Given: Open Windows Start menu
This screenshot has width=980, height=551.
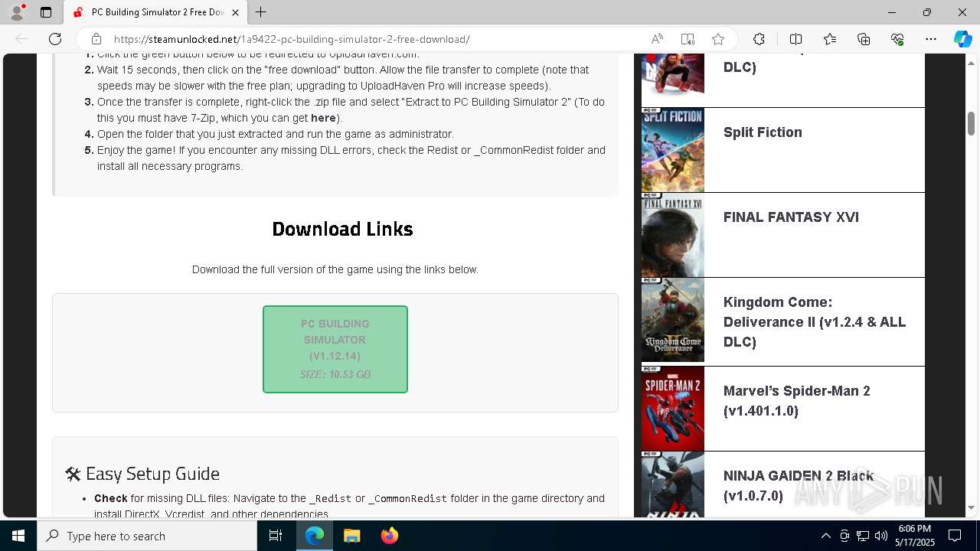Looking at the screenshot, I should (x=18, y=536).
